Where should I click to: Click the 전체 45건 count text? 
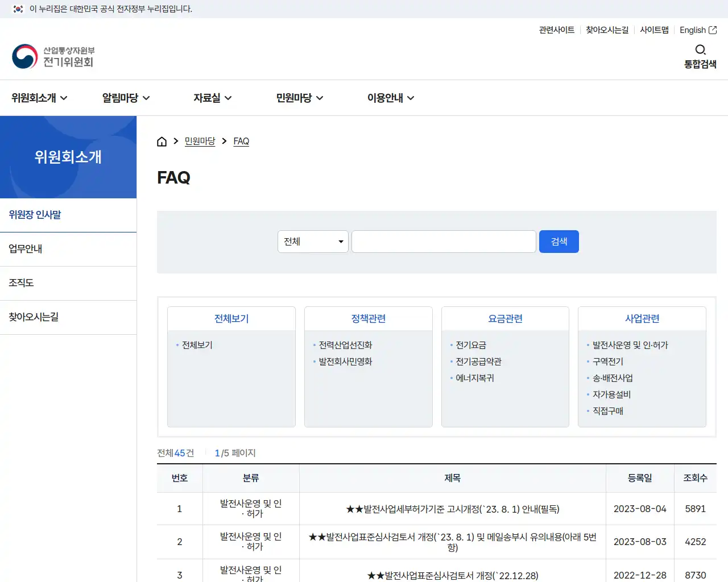pos(176,453)
